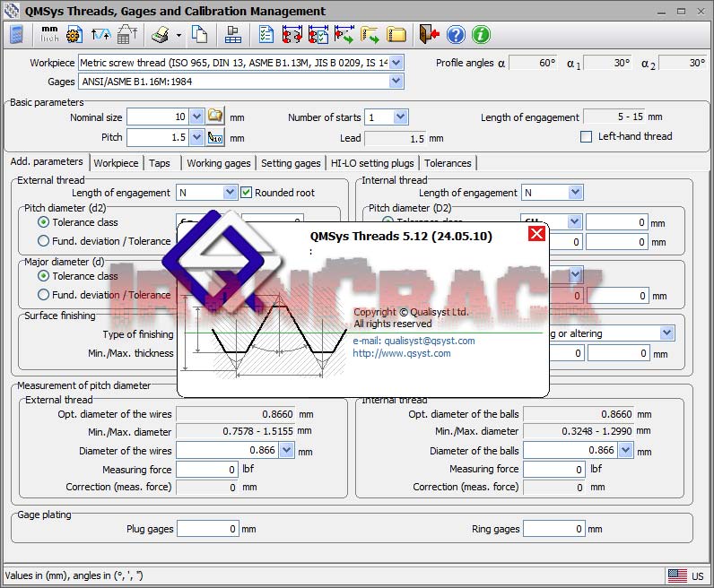Click the mm/inch units toggle icon
This screenshot has height=588, width=714.
point(48,34)
